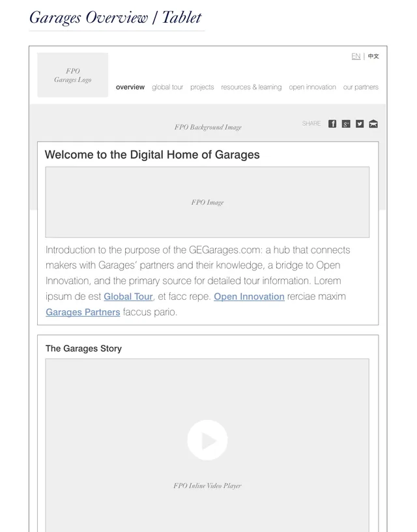Image resolution: width=417 pixels, height=532 pixels.
Task: Share page via Facebook icon
Action: click(332, 124)
